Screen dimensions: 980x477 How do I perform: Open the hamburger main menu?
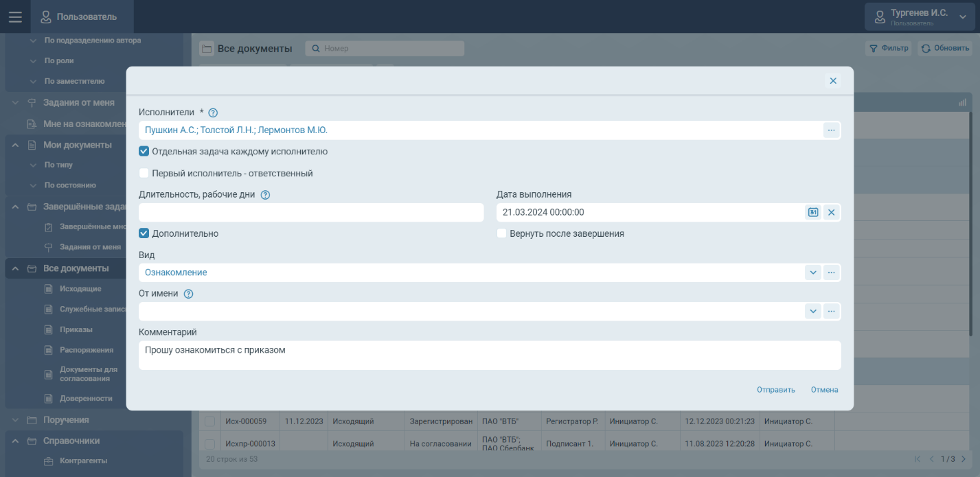click(15, 17)
